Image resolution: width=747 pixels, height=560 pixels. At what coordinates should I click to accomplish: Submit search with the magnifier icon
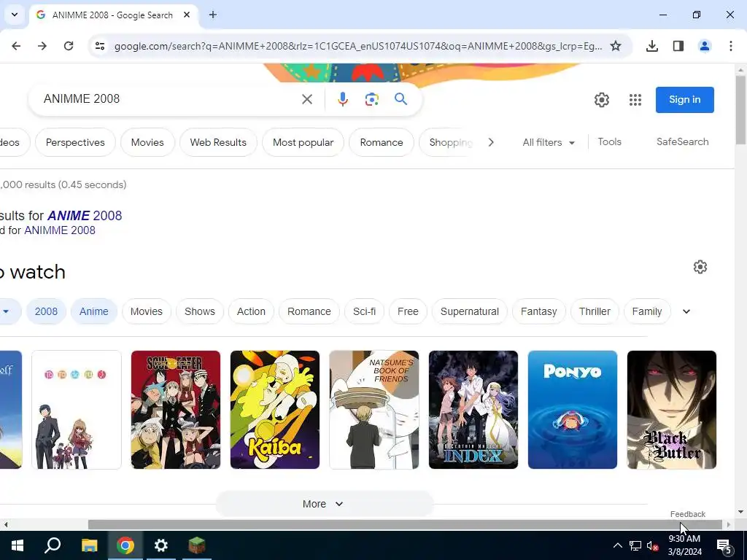401,99
